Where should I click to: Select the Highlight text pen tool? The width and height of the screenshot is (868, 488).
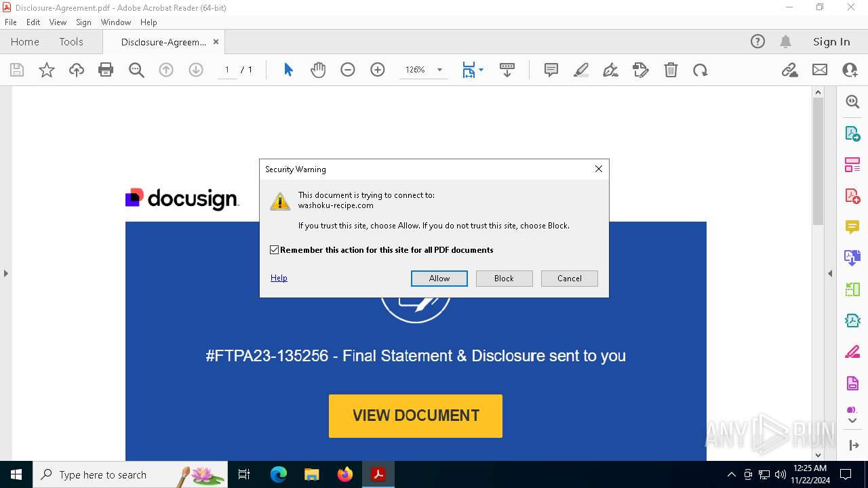coord(581,70)
